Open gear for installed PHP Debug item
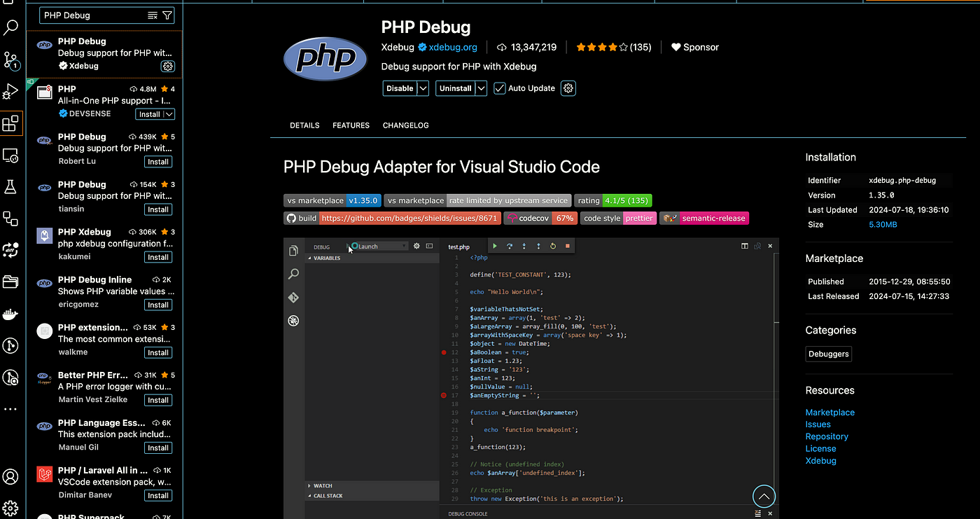The height and width of the screenshot is (519, 980). coord(168,67)
